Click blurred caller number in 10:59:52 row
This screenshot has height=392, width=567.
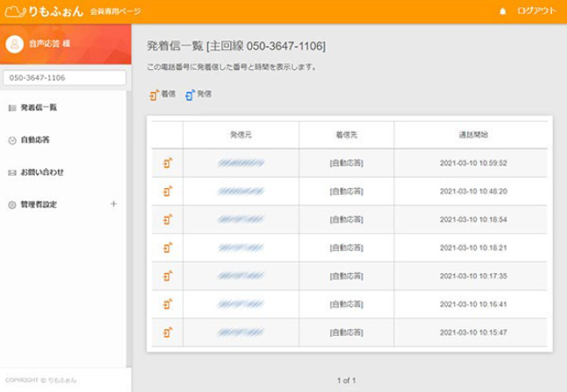pyautogui.click(x=241, y=163)
